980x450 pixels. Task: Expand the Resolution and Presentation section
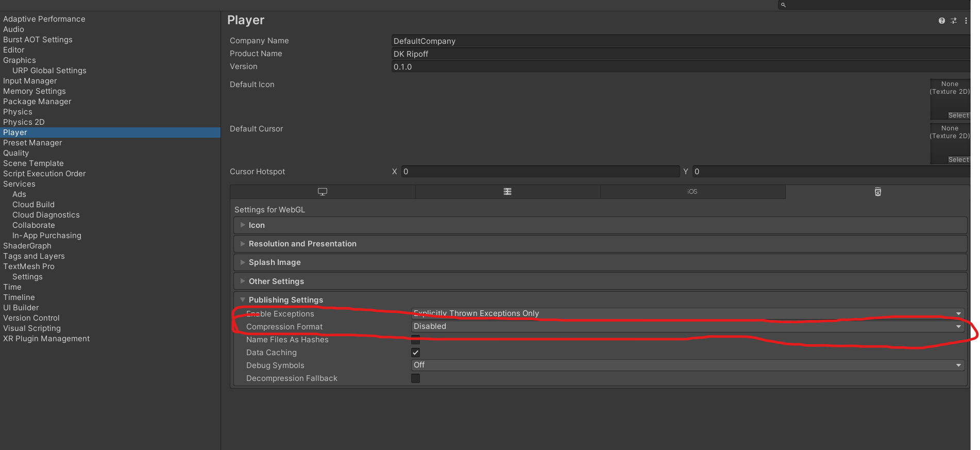[x=302, y=244]
